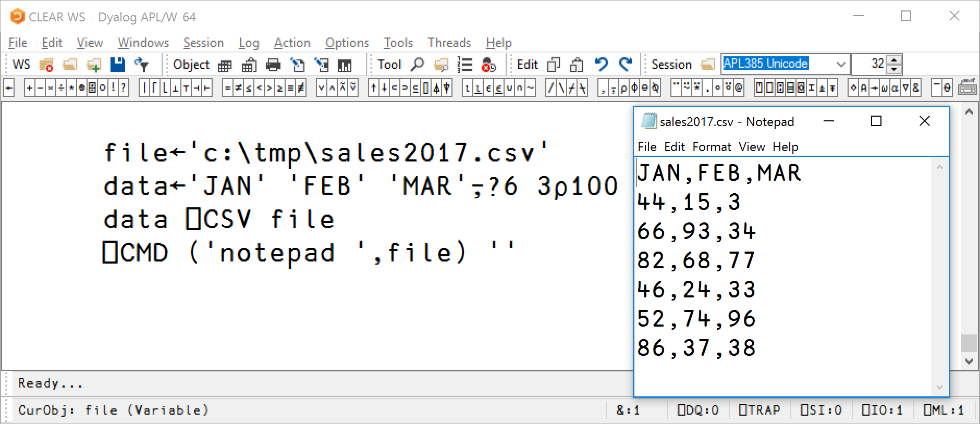980x424 pixels.
Task: Click the Print object icon
Action: tap(273, 65)
